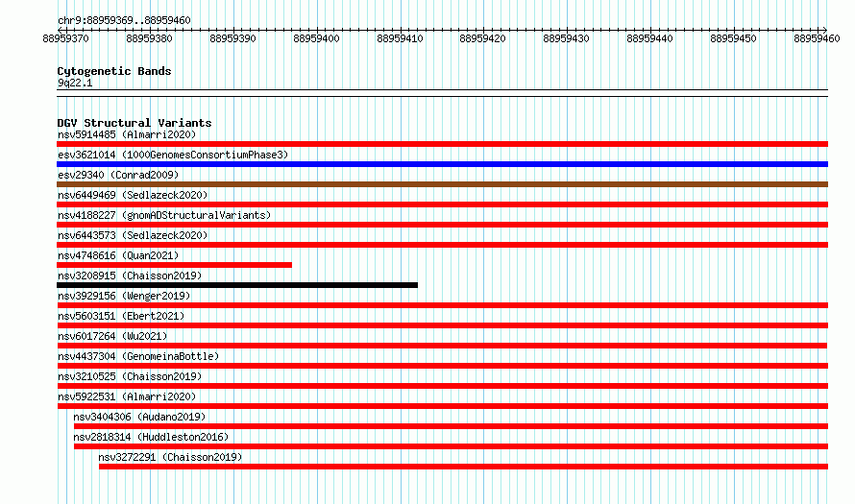Open nsv4437304 (GenomeinaBottle) variant label
Image resolution: width=855 pixels, height=504 pixels.
tap(138, 356)
